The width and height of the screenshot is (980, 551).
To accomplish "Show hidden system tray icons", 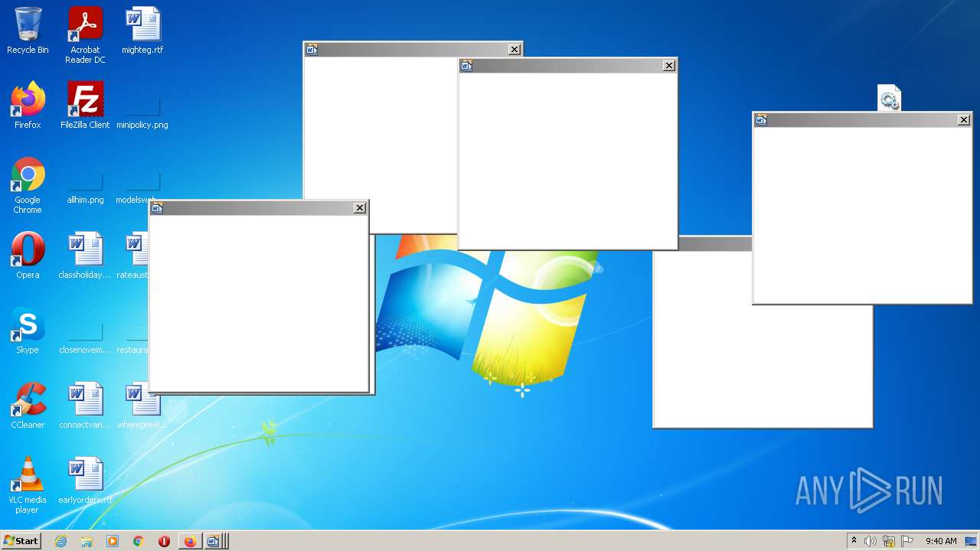I will click(854, 541).
